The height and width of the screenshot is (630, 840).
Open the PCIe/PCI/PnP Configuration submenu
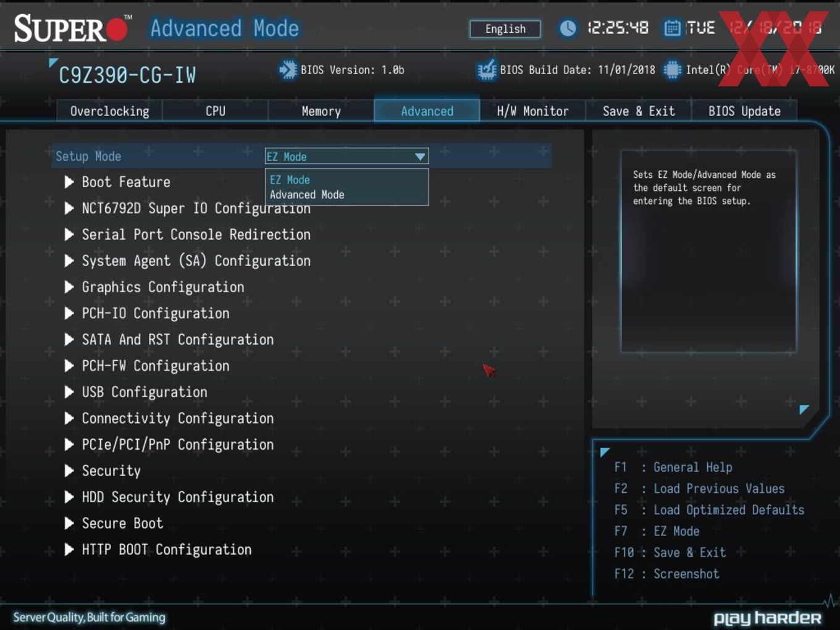[x=178, y=445]
